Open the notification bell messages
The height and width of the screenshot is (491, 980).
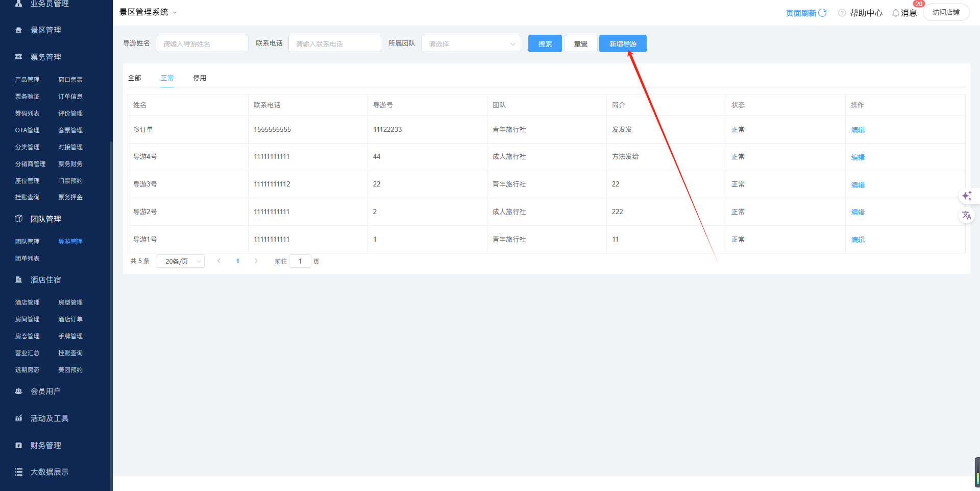click(x=895, y=13)
